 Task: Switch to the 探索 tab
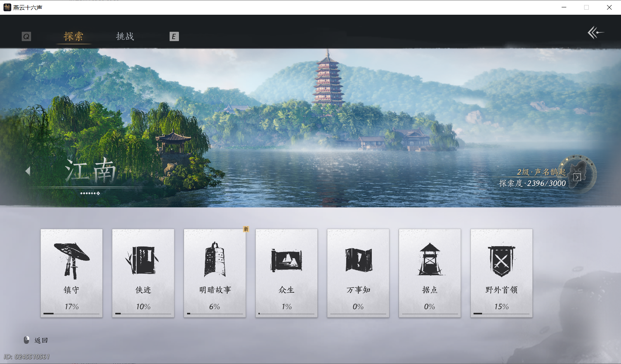click(73, 36)
